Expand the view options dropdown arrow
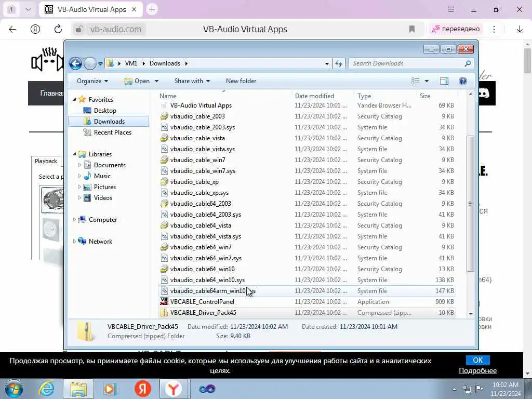 pos(427,81)
